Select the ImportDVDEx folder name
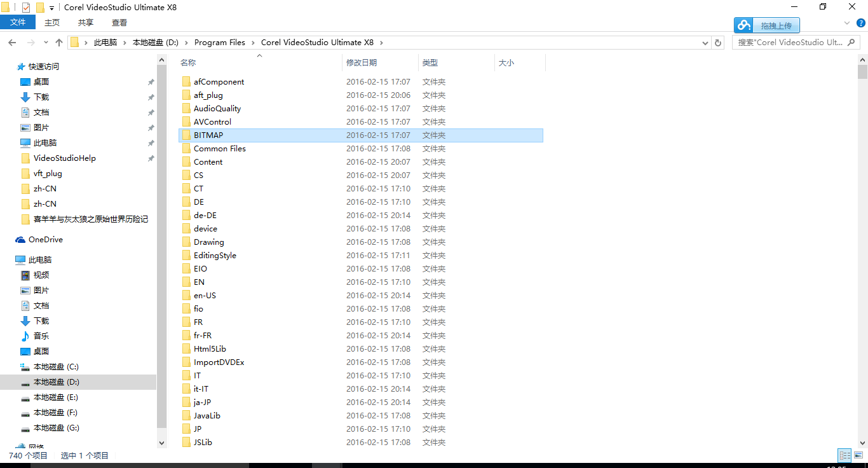This screenshot has width=868, height=468. [219, 362]
